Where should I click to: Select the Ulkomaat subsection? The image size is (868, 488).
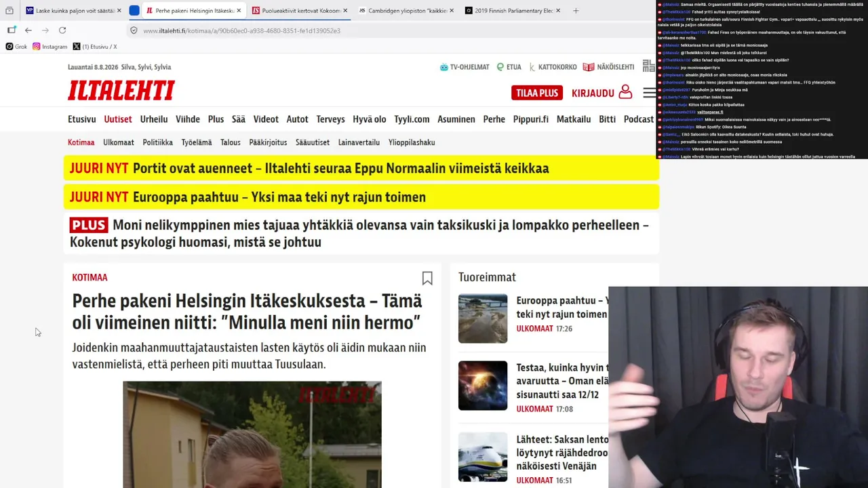click(119, 142)
